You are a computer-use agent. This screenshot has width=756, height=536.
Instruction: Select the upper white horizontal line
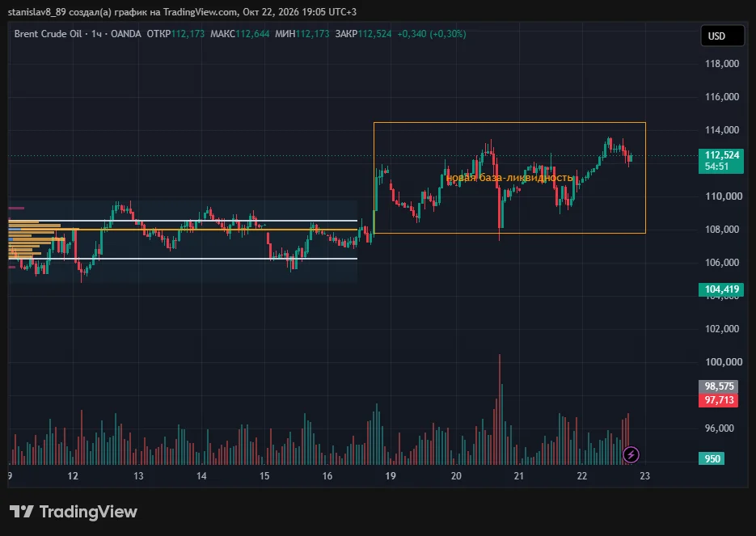pos(183,221)
